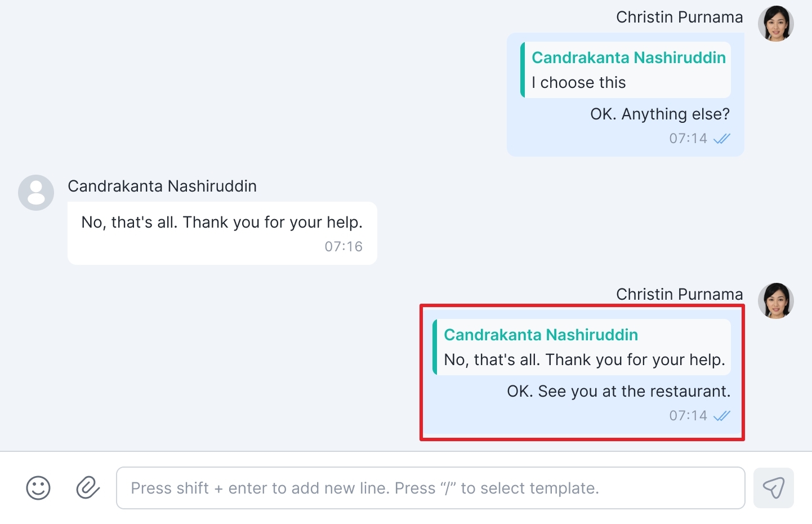This screenshot has height=524, width=812.
Task: Click the 07:14 timestamp on the restaurant message
Action: 688,415
